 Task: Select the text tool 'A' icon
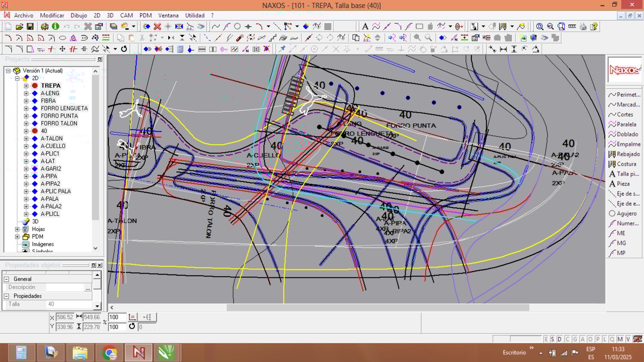pos(365,27)
